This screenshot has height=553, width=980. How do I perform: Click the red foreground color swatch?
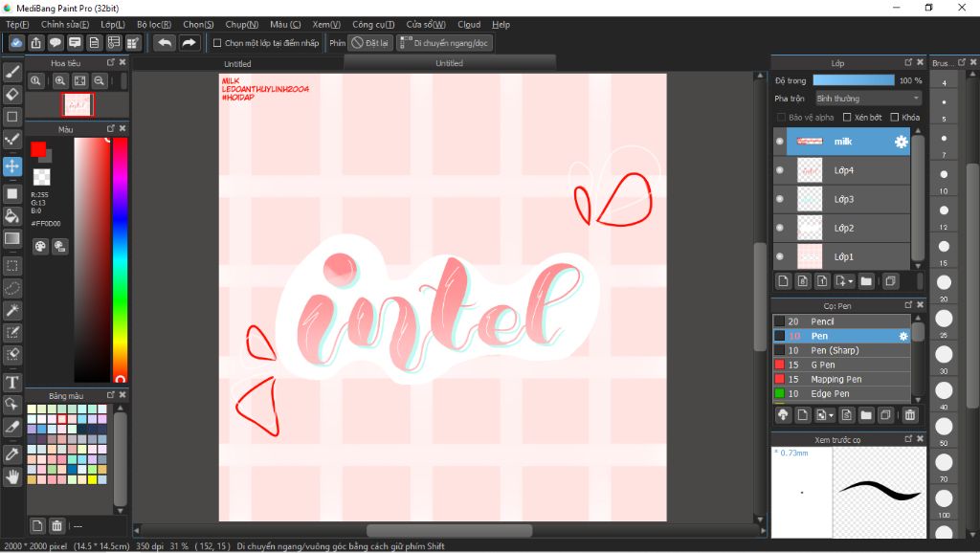[x=38, y=149]
